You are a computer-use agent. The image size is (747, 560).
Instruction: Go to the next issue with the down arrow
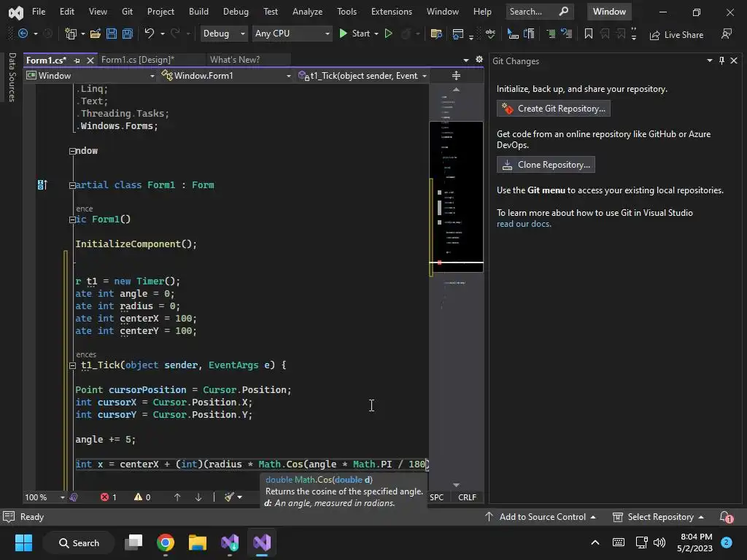(198, 497)
